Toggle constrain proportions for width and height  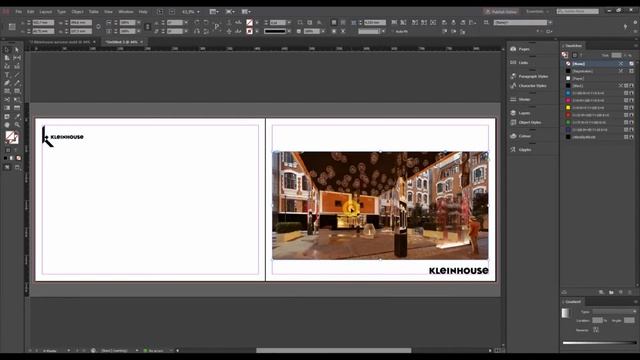(98, 27)
